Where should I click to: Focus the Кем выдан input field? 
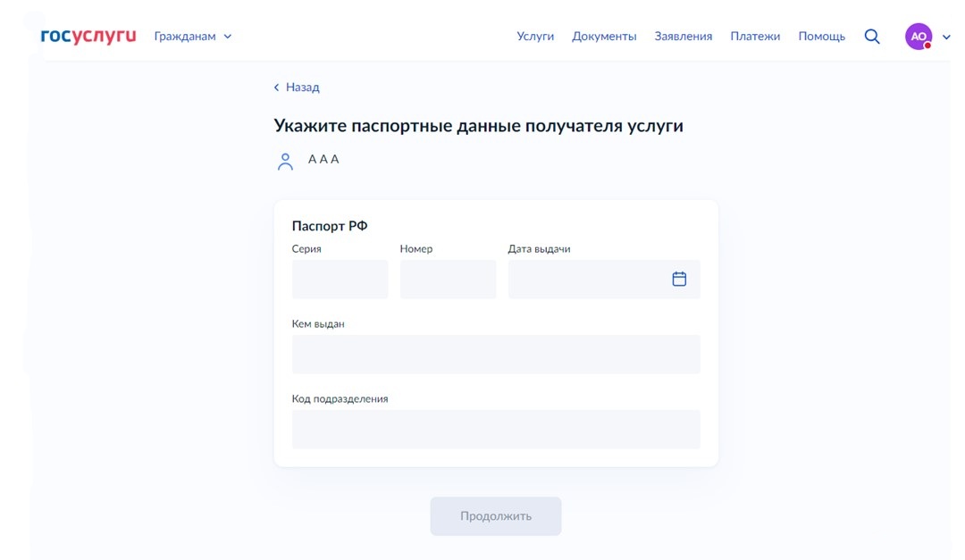pos(496,354)
